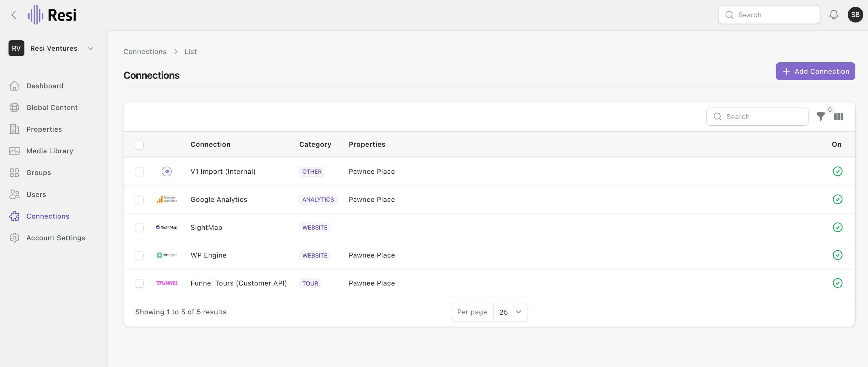Expand the Resi Ventures account switcher

click(x=51, y=49)
